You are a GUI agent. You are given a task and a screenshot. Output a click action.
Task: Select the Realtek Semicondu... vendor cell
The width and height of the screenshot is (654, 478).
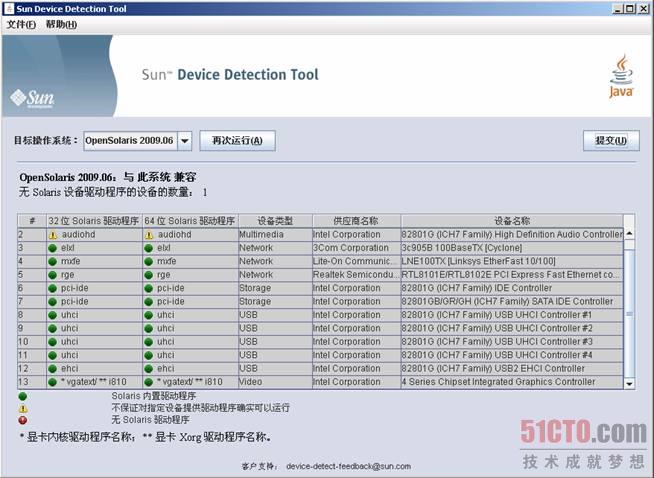(356, 274)
